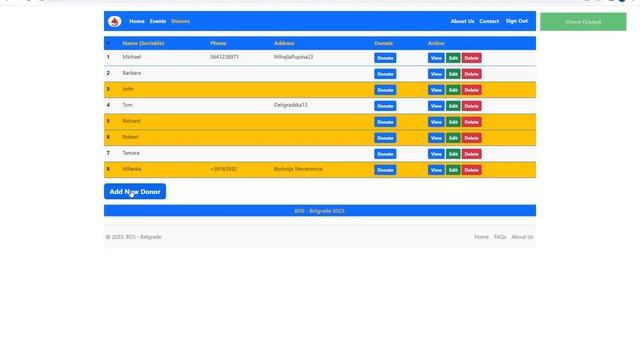The image size is (640, 360).
Task: Donate for Michael
Action: point(385,58)
